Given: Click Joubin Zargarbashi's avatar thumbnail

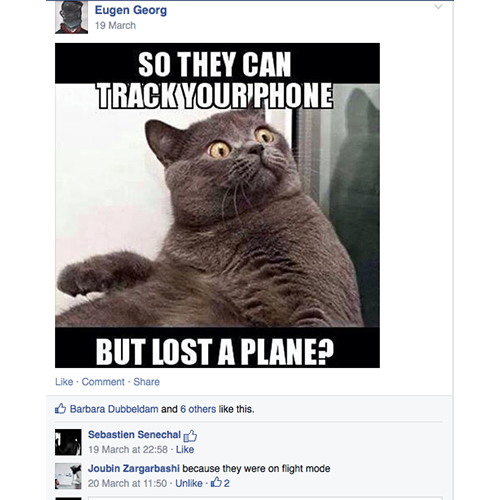Looking at the screenshot, I should tap(68, 476).
